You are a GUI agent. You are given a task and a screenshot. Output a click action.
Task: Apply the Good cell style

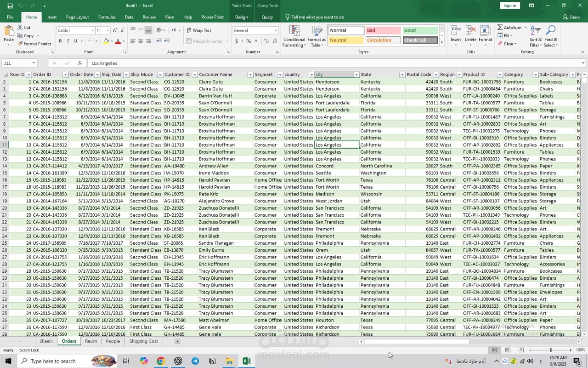tap(420, 30)
